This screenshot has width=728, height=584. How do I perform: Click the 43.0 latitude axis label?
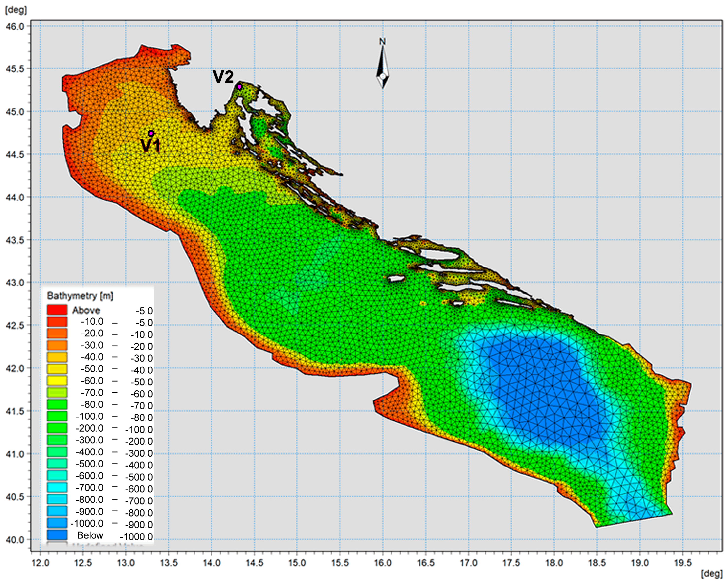[x=15, y=283]
